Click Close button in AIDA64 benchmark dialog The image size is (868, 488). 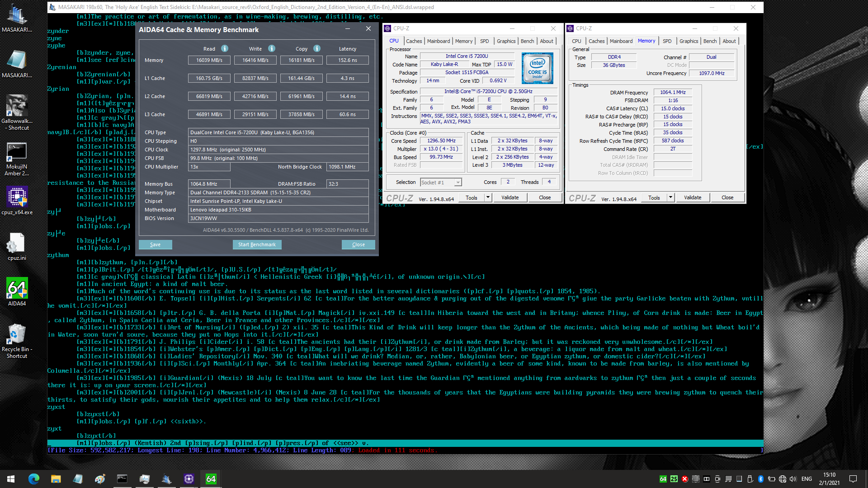358,244
